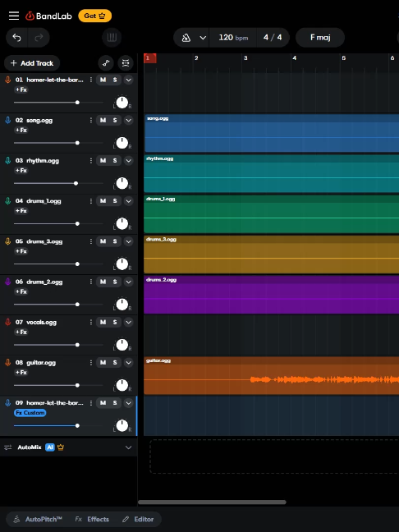Viewport: 399px width, 532px height.
Task: Expand the metronome settings dropdown arrow
Action: (x=203, y=38)
